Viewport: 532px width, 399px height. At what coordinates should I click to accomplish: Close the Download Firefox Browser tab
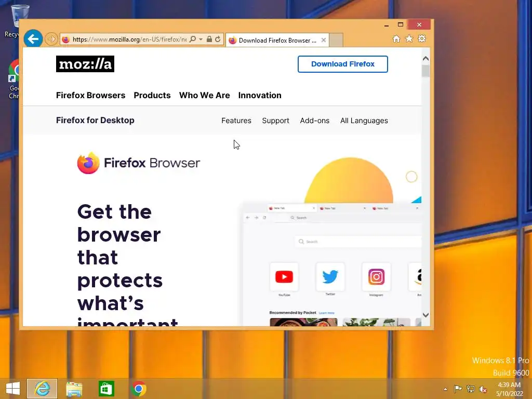tap(324, 40)
